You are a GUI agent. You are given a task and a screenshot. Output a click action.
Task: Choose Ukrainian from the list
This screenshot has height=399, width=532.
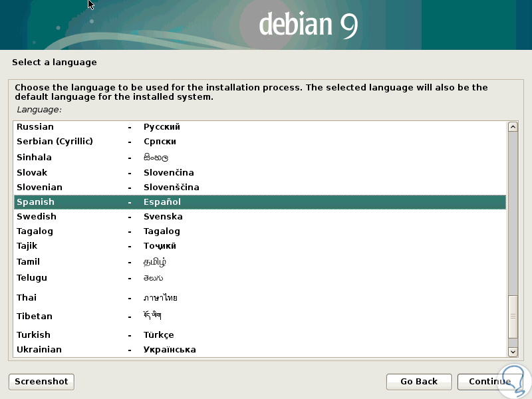(x=260, y=350)
